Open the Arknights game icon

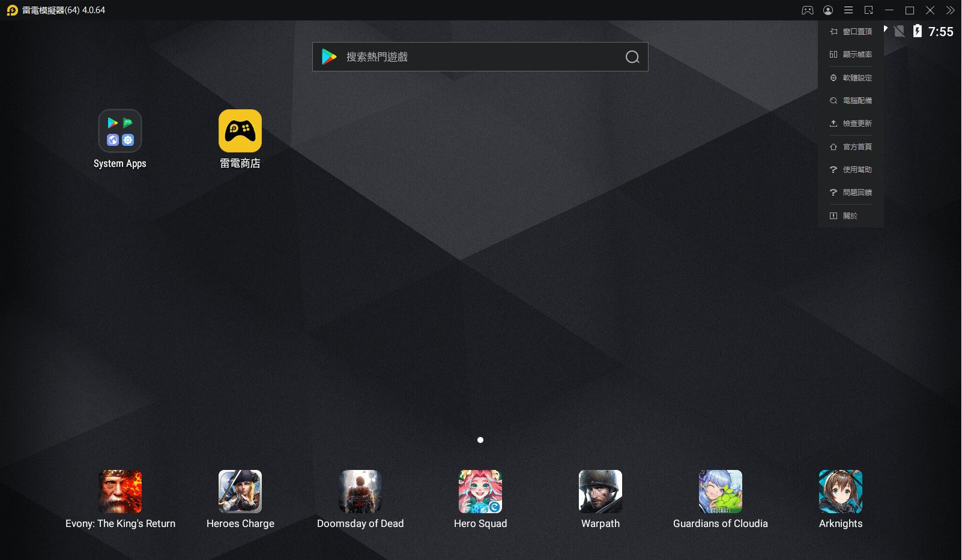841,492
